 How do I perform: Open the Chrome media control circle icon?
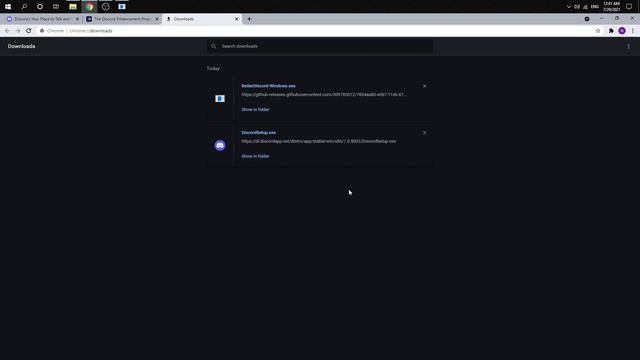[587, 19]
